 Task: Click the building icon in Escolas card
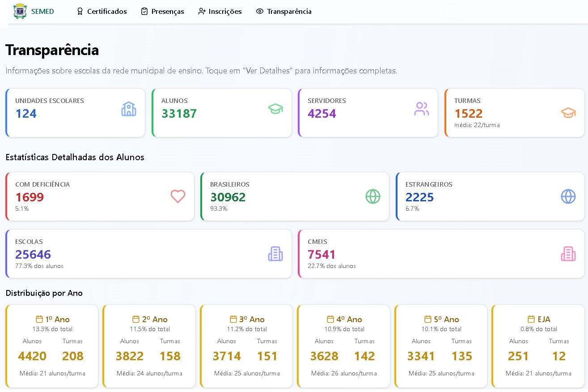point(275,254)
